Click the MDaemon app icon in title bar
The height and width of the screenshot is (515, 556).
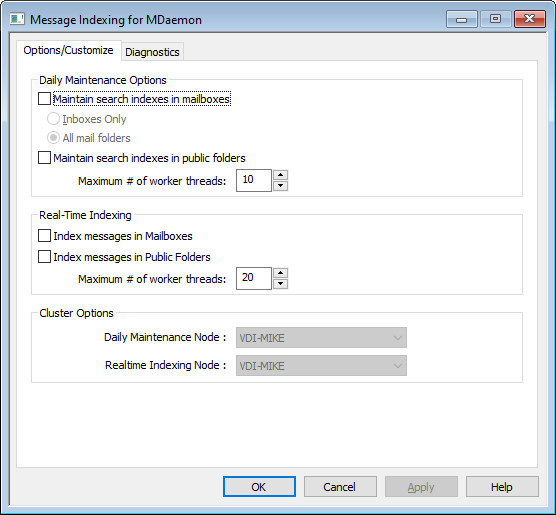(x=17, y=19)
